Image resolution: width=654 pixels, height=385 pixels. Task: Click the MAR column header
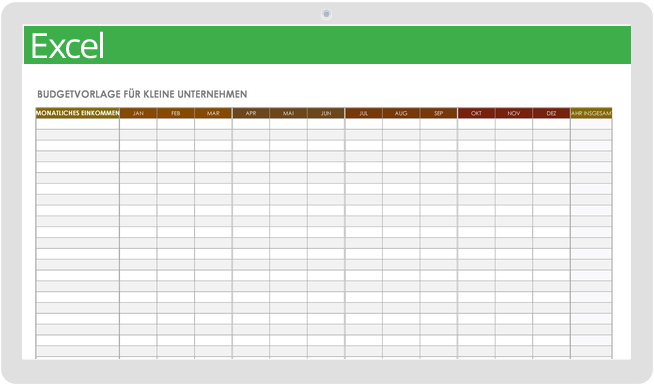coord(213,113)
